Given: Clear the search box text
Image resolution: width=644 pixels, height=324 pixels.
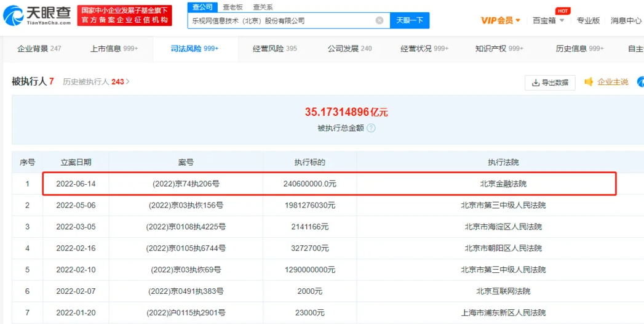Looking at the screenshot, I should (380, 20).
